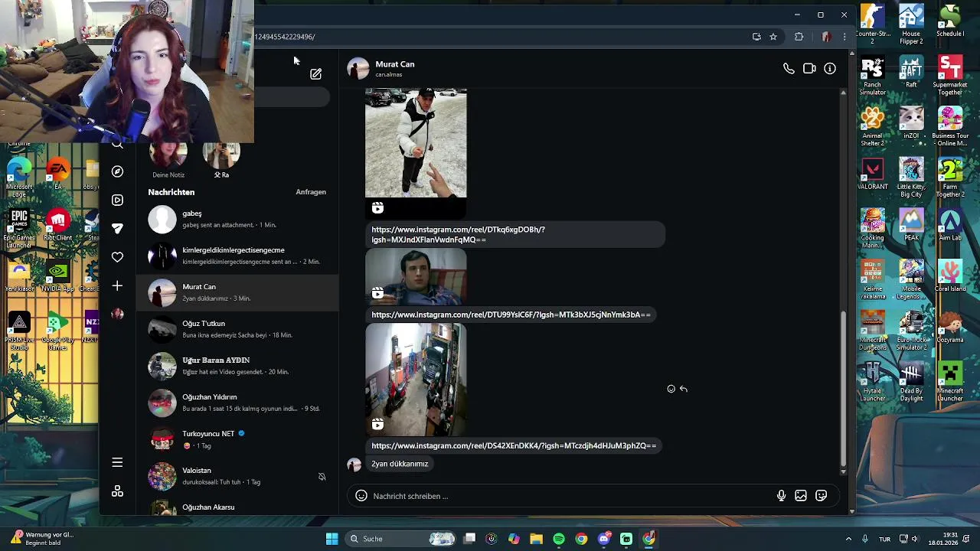Open Turkoyuncu NET conversation

237,439
